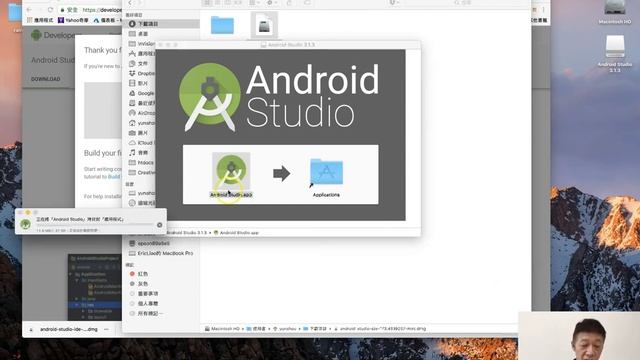Click 使用者 in the Finder path bar
Image resolution: width=640 pixels, height=360 pixels.
point(256,329)
